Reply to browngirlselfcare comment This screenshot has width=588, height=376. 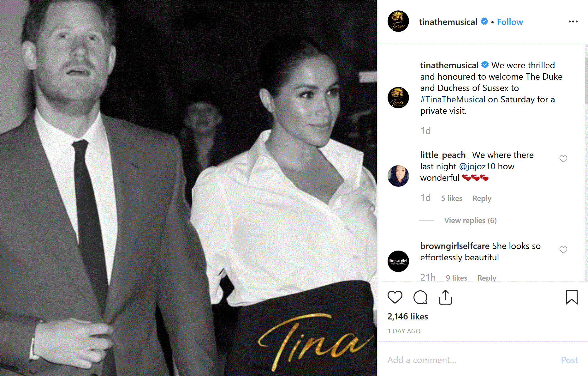[x=487, y=278]
